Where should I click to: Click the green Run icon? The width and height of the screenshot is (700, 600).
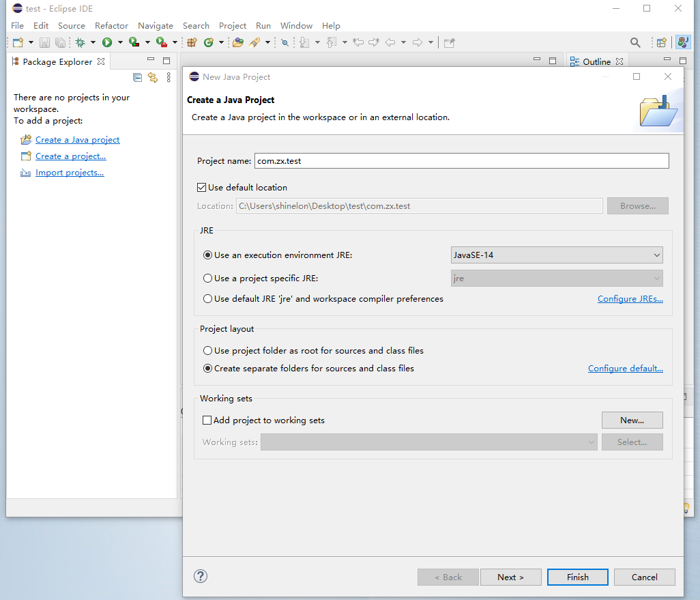pos(107,42)
